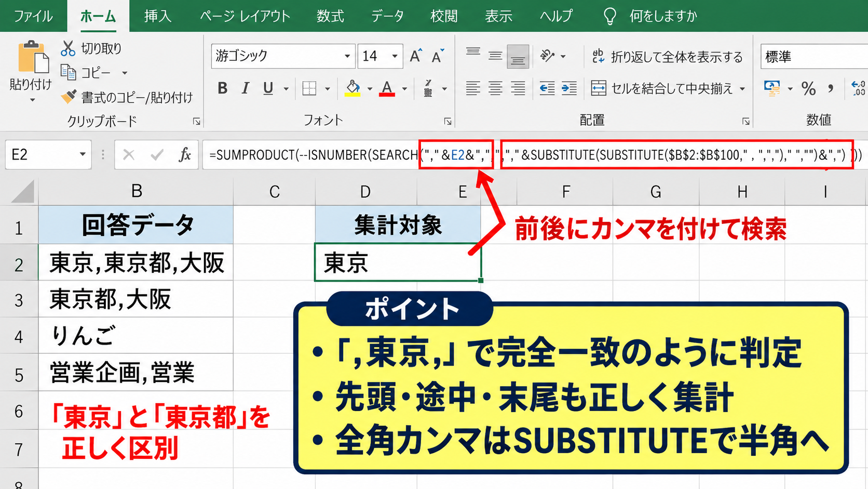
Task: Expand the Name Box dropdown for E2
Action: pos(83,154)
